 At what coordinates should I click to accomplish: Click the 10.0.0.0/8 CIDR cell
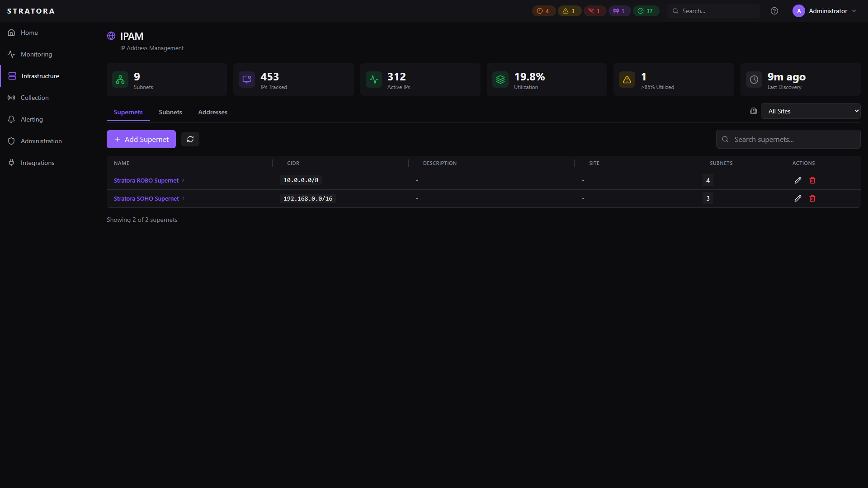click(301, 180)
